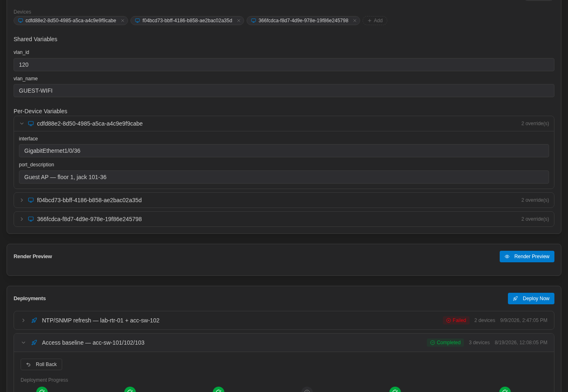Click the Per-Device Variables heading
Image resolution: width=568 pixels, height=392 pixels.
click(40, 111)
